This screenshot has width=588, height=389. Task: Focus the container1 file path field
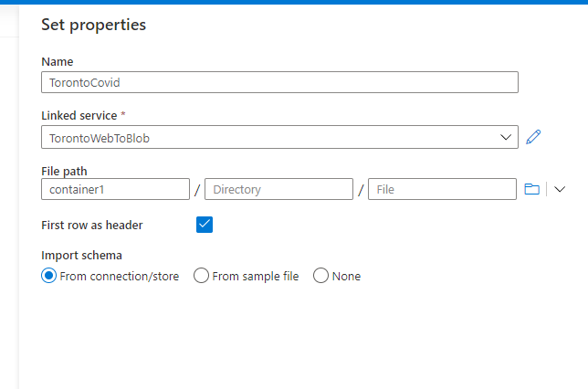pos(115,189)
